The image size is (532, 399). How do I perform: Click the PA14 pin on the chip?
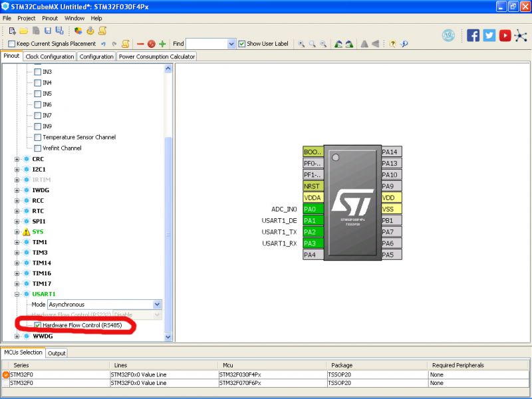(x=391, y=152)
